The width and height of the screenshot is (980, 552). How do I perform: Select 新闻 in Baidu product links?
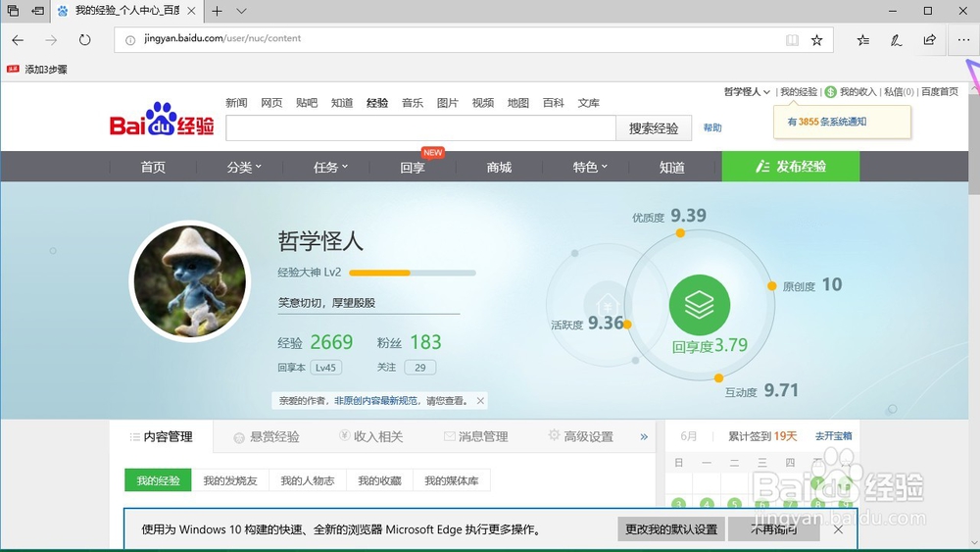coord(236,103)
